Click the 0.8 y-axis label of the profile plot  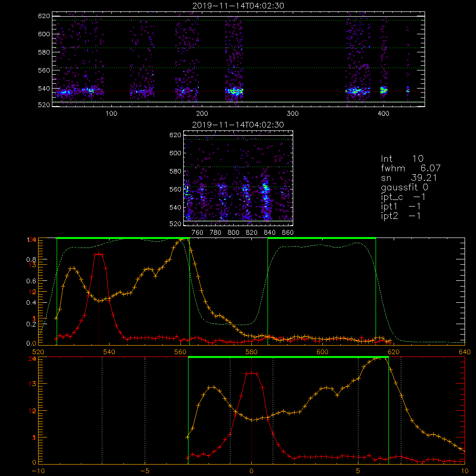point(31,259)
